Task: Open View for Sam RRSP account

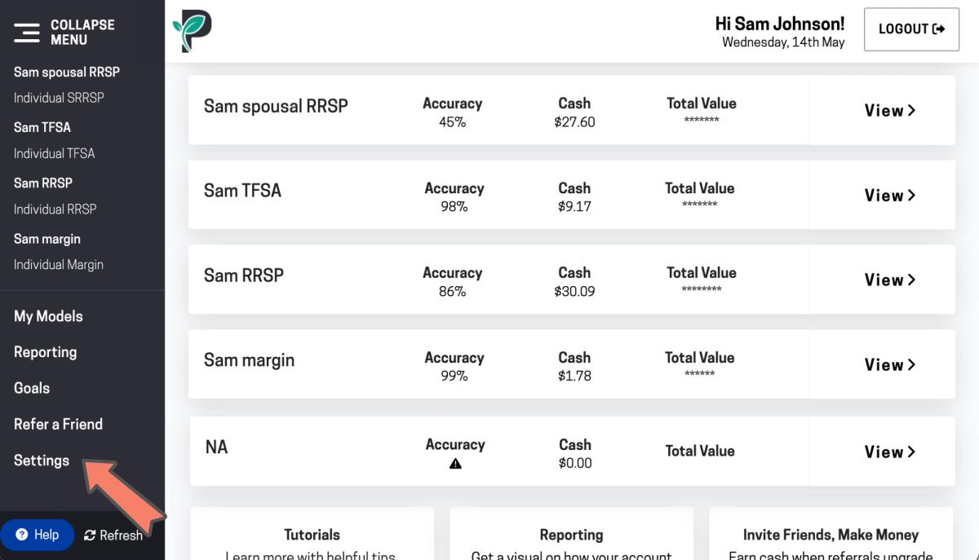Action: click(x=889, y=280)
